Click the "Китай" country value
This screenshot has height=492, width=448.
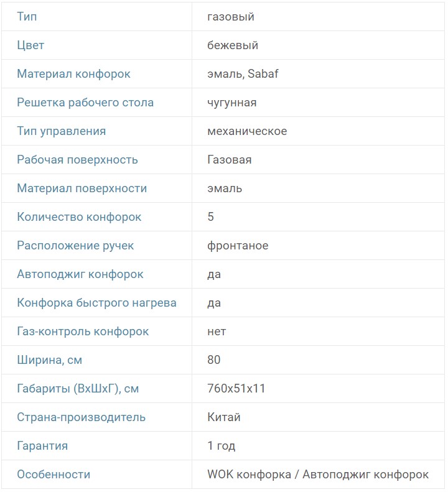[224, 417]
